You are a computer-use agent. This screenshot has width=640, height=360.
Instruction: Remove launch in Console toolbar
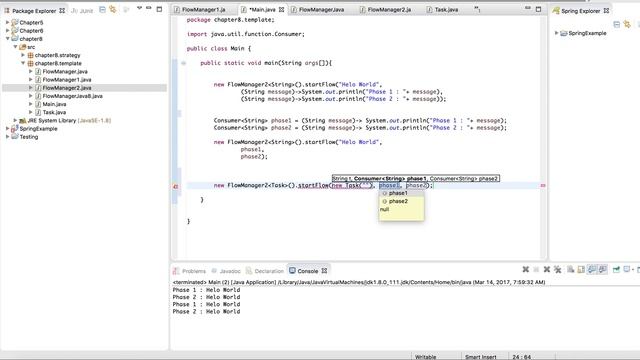547,269
